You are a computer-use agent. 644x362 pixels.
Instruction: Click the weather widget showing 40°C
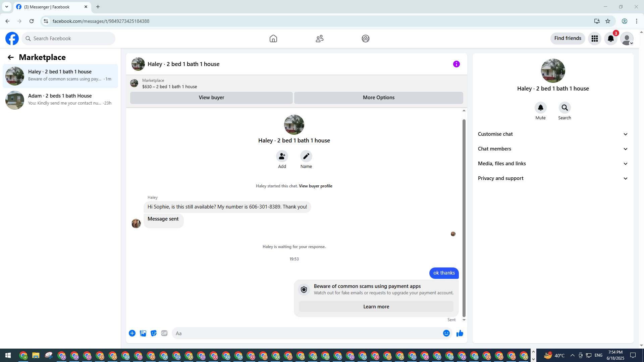click(x=554, y=355)
